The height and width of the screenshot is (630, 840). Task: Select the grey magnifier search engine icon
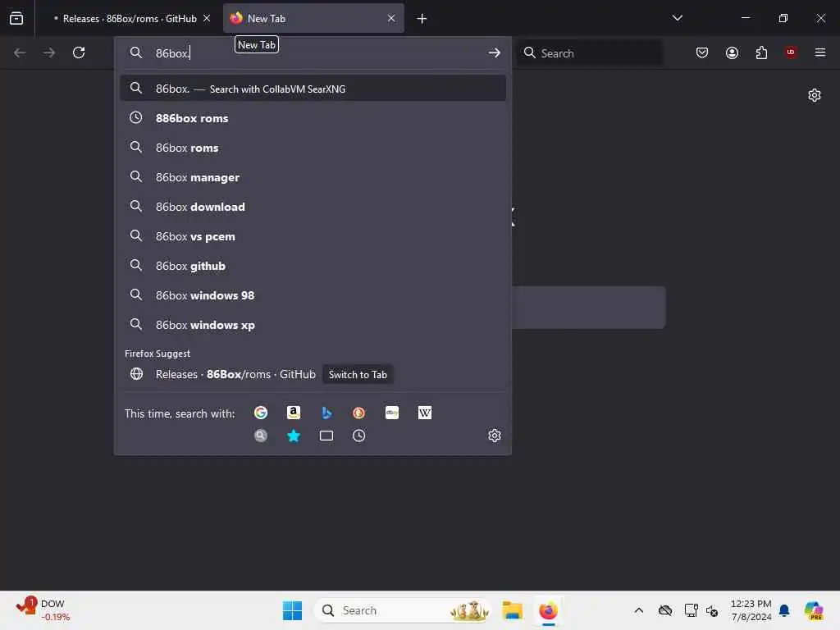[261, 436]
